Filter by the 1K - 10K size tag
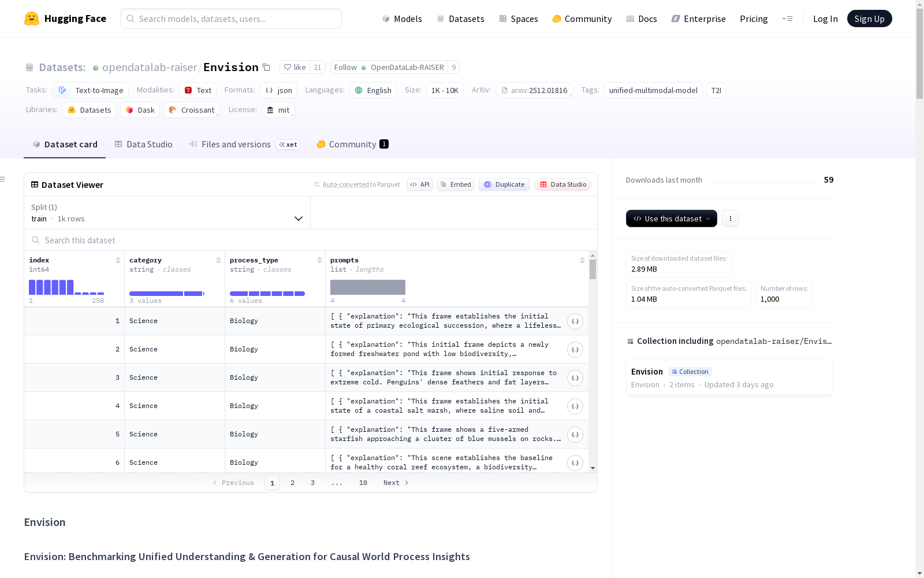Viewport: 924px width, 578px height. pos(445,90)
